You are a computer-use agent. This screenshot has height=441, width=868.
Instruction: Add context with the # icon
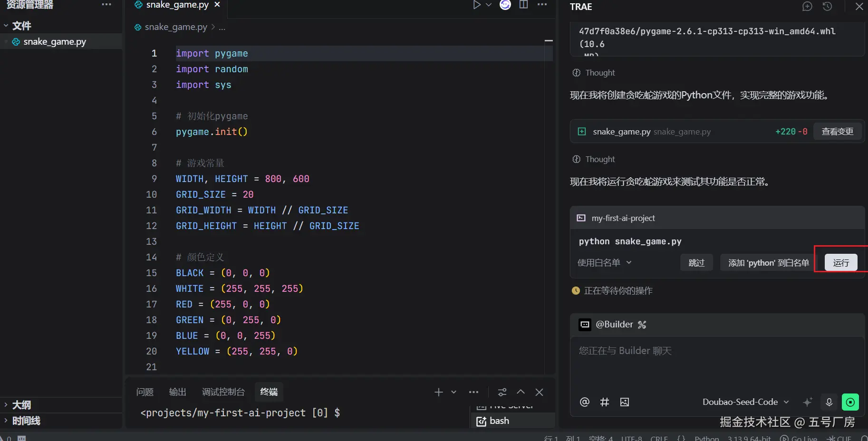[x=605, y=402]
